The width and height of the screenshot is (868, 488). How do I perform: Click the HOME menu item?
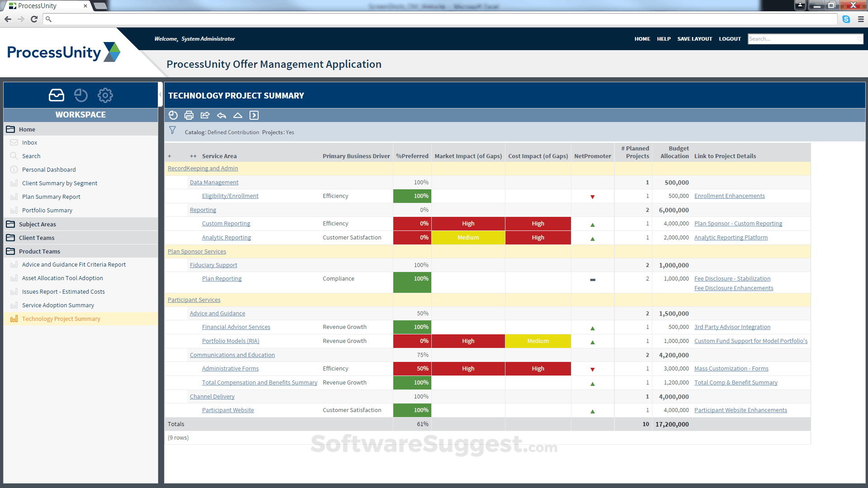(x=642, y=39)
